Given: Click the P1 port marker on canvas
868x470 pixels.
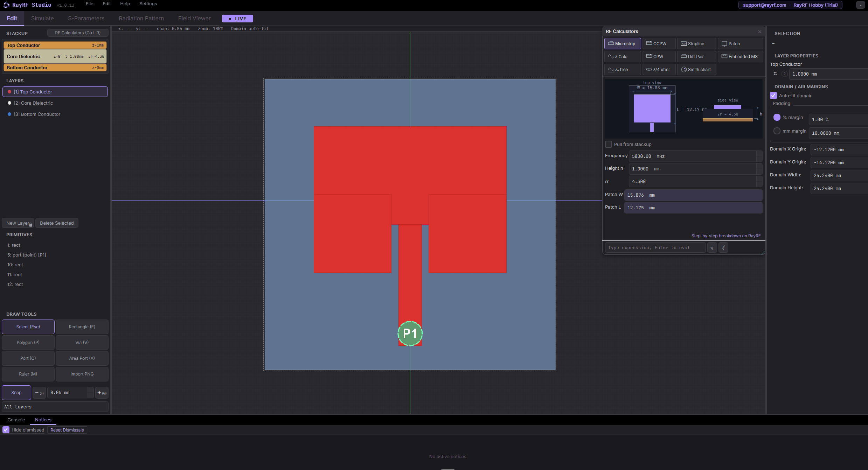Looking at the screenshot, I should (x=410, y=334).
